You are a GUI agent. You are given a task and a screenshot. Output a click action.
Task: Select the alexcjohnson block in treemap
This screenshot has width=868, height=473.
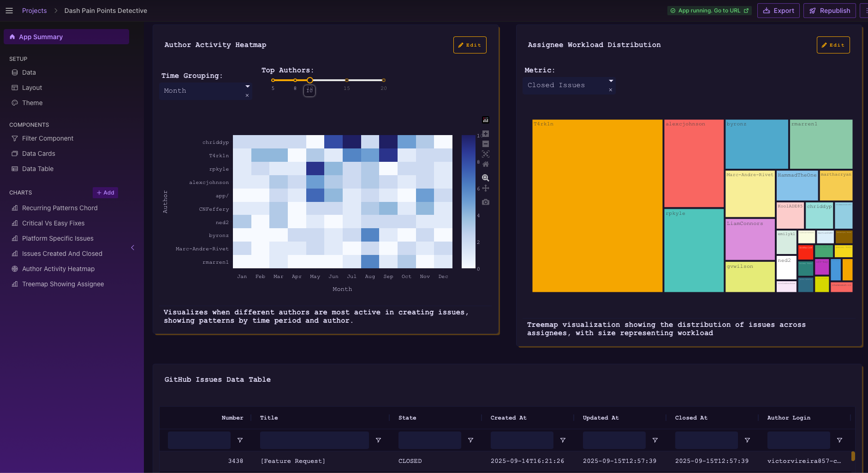pyautogui.click(x=694, y=163)
